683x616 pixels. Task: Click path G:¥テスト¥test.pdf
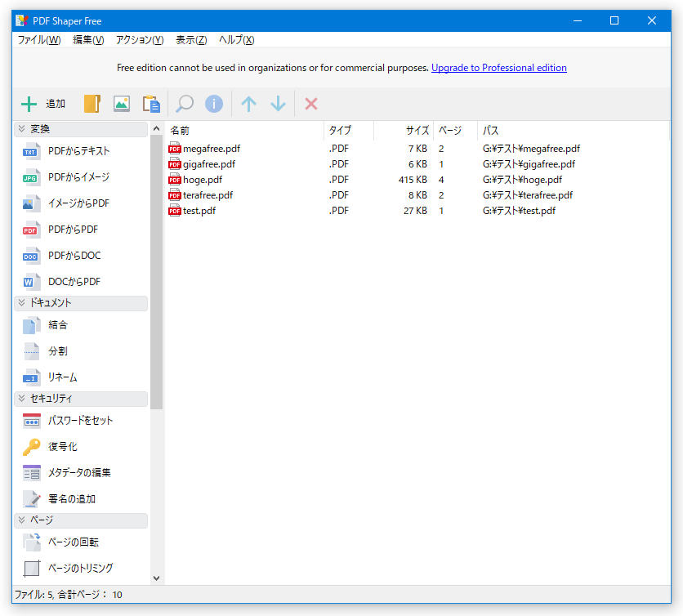pyautogui.click(x=519, y=211)
